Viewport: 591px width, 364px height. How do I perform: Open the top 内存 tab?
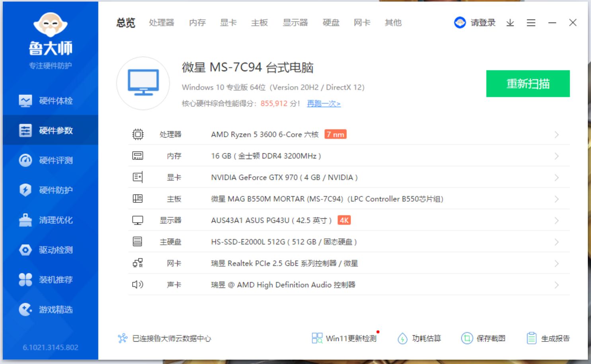point(197,23)
